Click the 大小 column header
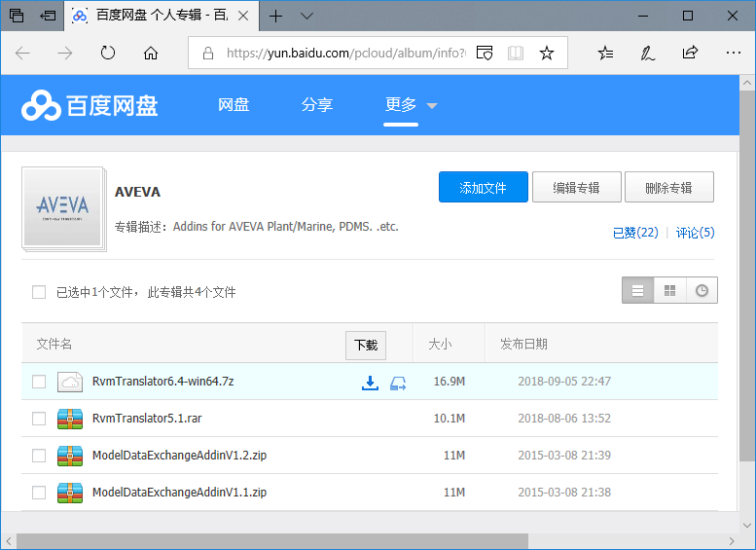This screenshot has height=550, width=756. click(440, 344)
